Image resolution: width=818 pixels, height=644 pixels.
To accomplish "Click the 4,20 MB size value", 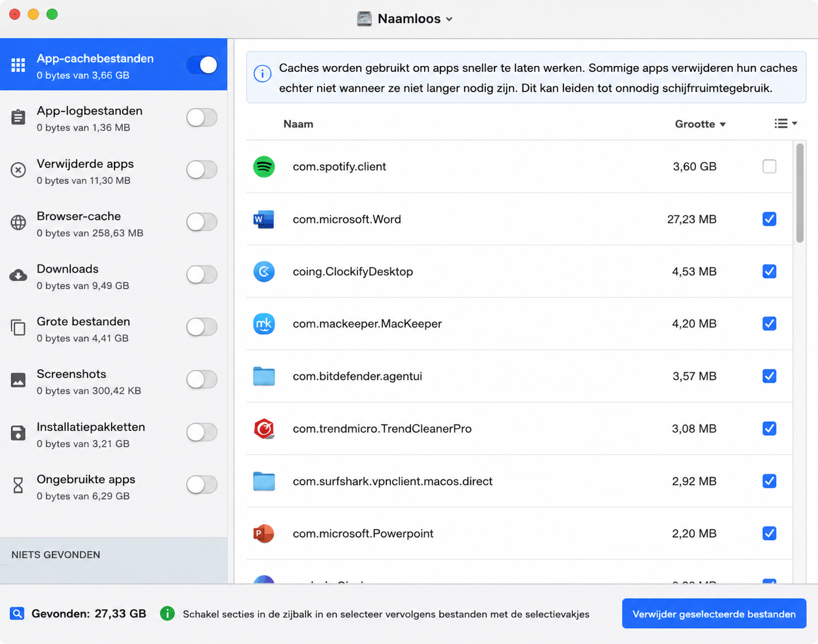I will [694, 324].
